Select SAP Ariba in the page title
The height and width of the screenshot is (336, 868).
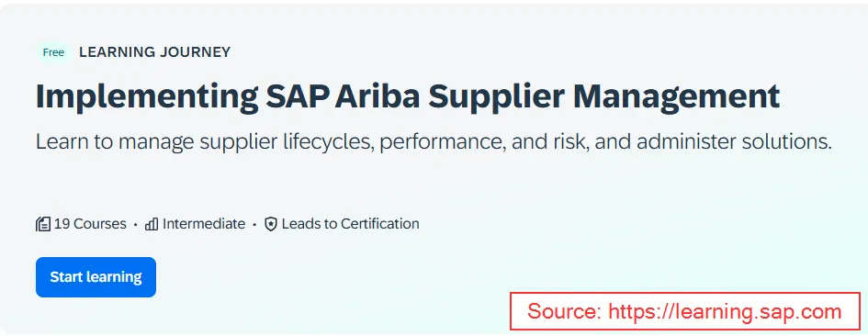(344, 96)
